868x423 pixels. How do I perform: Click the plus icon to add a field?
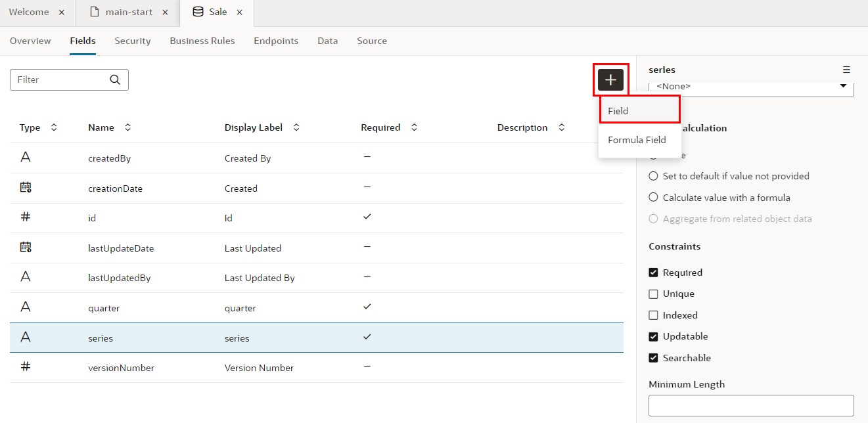coord(610,79)
